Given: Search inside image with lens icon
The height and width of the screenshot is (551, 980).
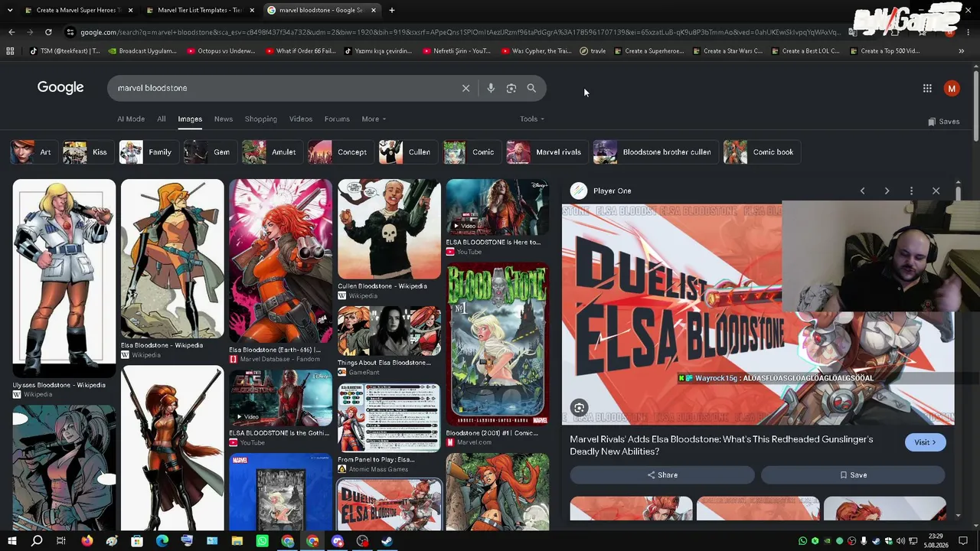Looking at the screenshot, I should click(x=579, y=409).
